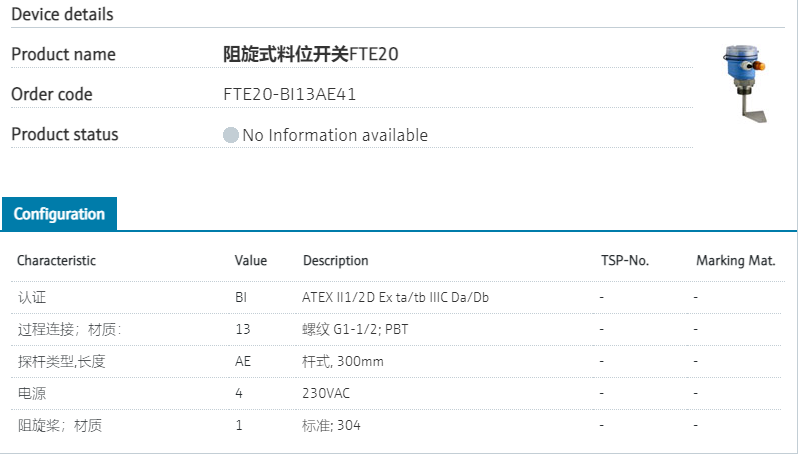
Task: Open the Configuration tab
Action: click(59, 214)
